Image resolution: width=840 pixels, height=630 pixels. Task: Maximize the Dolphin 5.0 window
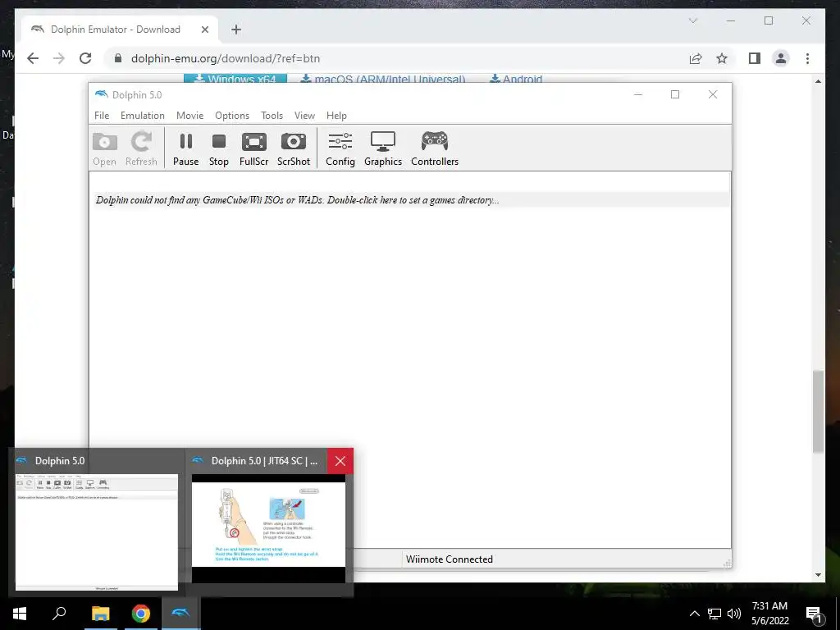(x=675, y=94)
